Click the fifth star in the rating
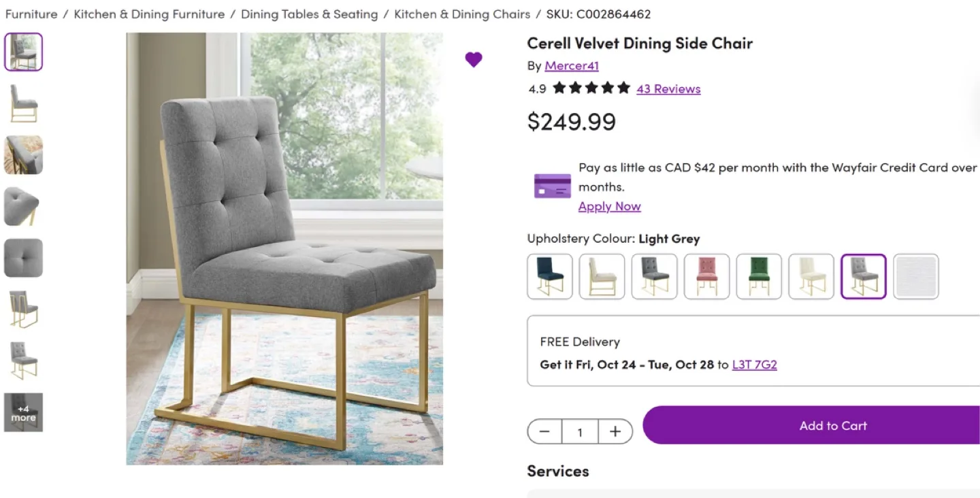The width and height of the screenshot is (980, 498). point(623,88)
